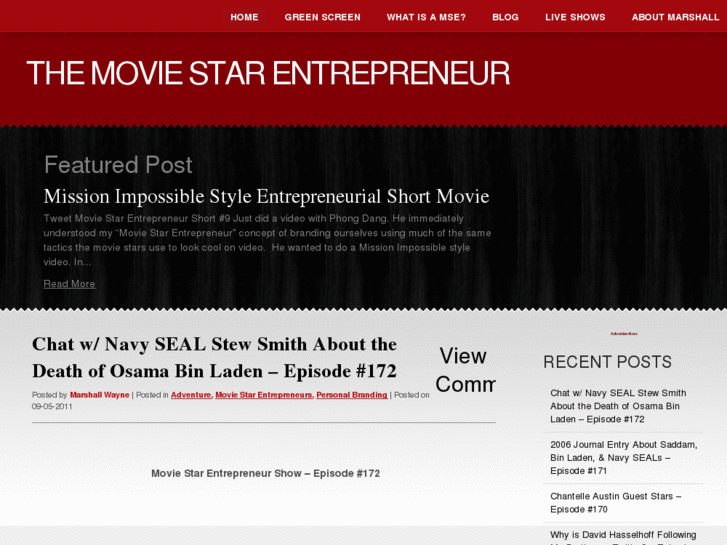Image resolution: width=727 pixels, height=545 pixels.
Task: Click small red Advertise Here link
Action: click(624, 333)
